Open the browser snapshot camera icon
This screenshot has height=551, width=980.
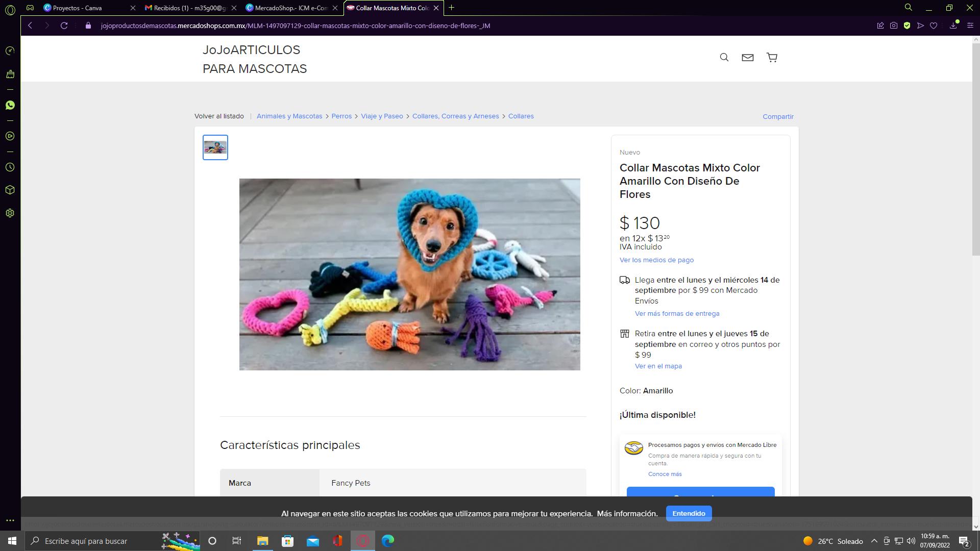click(893, 26)
